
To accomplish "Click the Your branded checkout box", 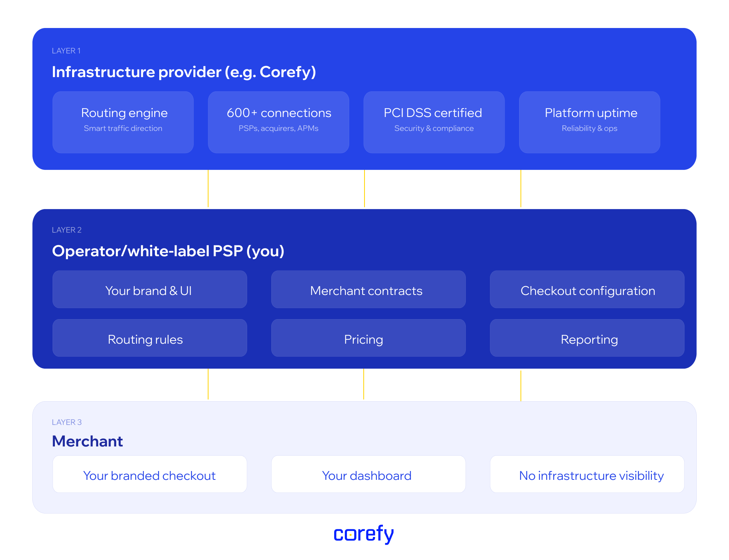I will point(150,474).
